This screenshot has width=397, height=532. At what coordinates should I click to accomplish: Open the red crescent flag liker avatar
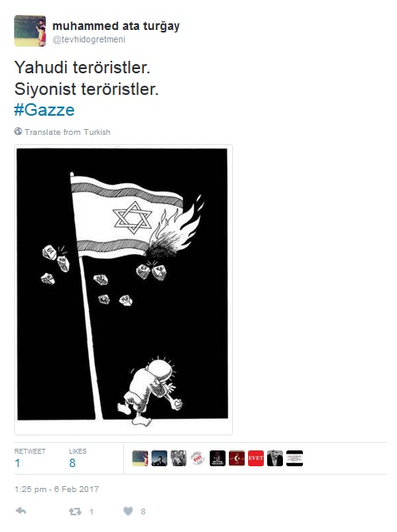[236, 459]
